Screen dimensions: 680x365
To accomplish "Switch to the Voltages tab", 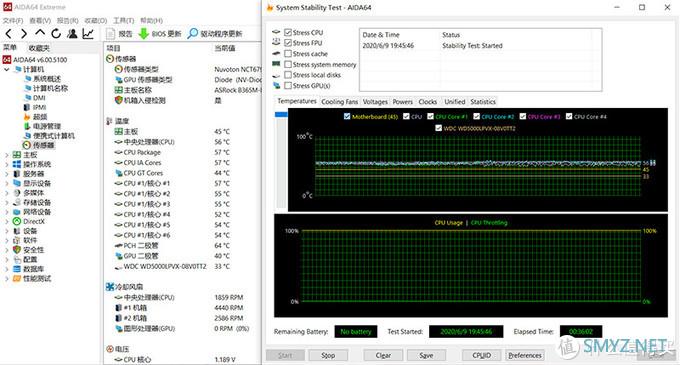I will [375, 102].
